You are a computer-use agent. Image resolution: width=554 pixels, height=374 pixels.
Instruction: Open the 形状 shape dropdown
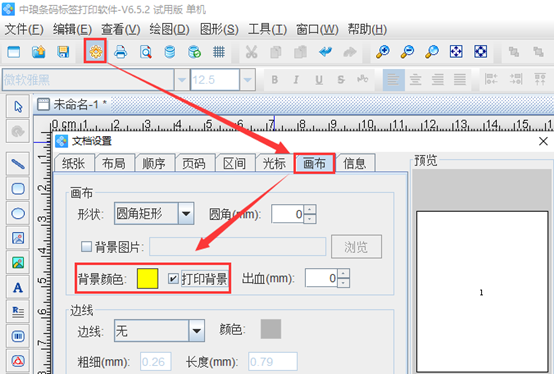click(186, 213)
